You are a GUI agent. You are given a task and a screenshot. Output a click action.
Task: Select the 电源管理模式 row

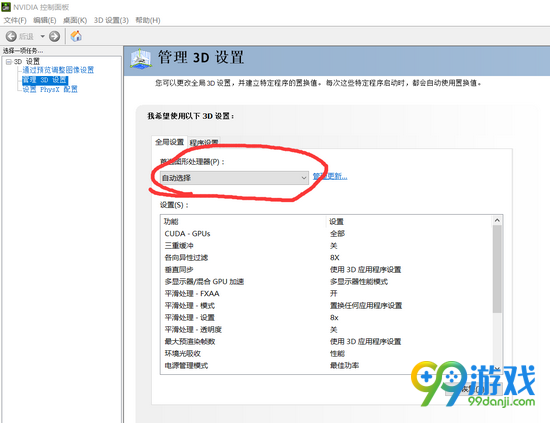(x=326, y=365)
